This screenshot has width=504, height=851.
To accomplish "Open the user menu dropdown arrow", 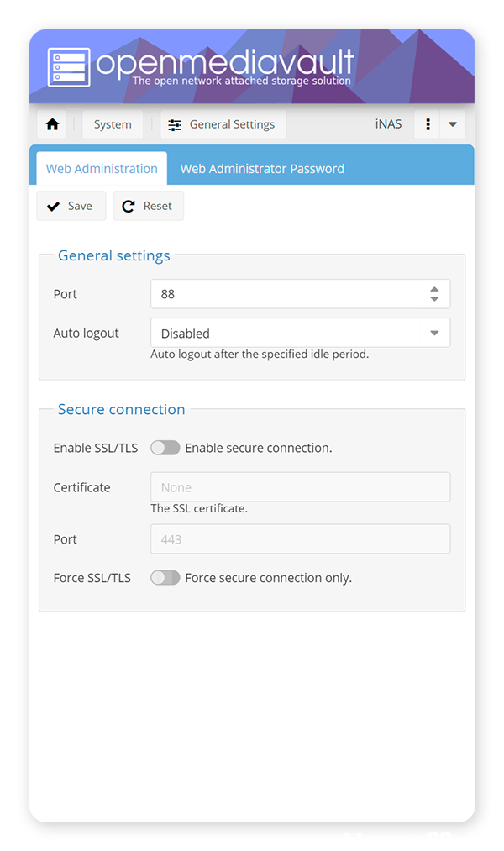I will [x=453, y=124].
